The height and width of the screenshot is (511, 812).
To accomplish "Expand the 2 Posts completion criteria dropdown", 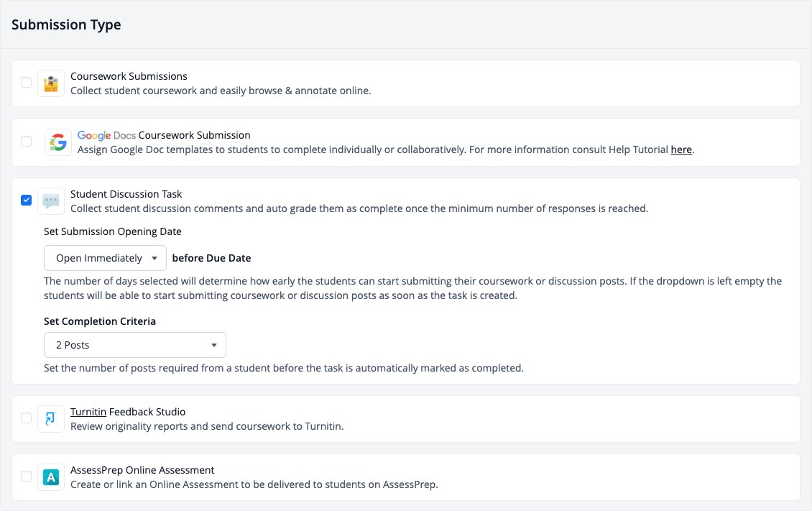I will [134, 345].
